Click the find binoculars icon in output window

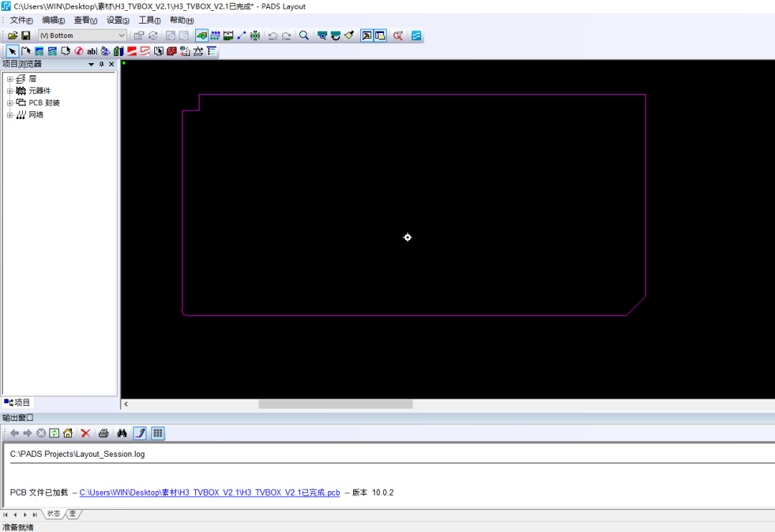(121, 432)
